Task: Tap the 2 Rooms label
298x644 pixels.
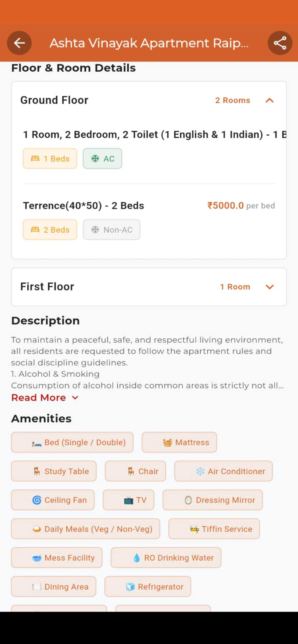Action: [233, 100]
